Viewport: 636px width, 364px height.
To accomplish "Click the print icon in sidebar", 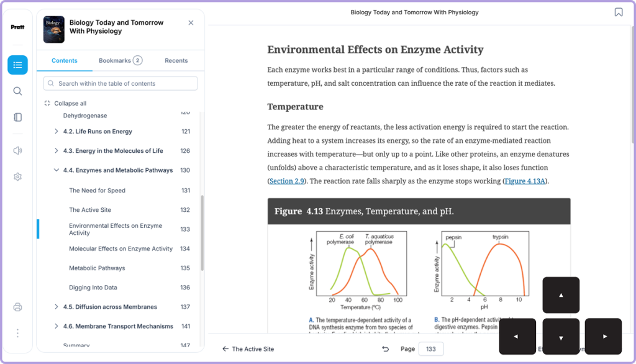I will coord(17,307).
